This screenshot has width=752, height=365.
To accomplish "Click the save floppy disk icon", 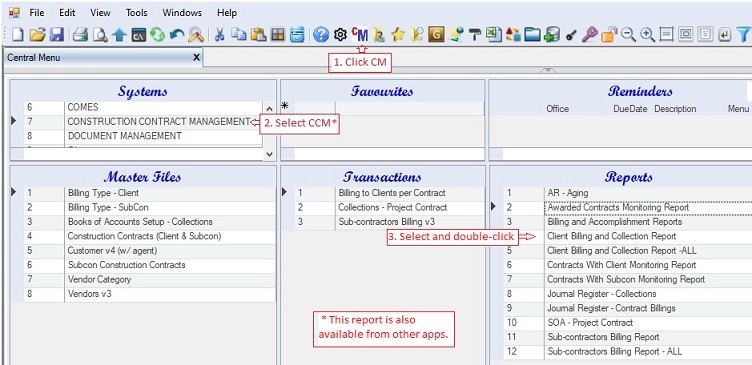I will (x=57, y=35).
